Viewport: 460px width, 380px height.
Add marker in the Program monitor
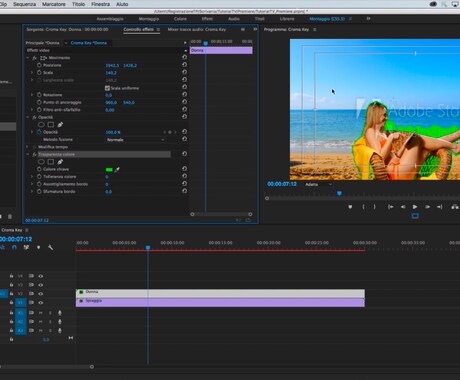tap(350, 207)
